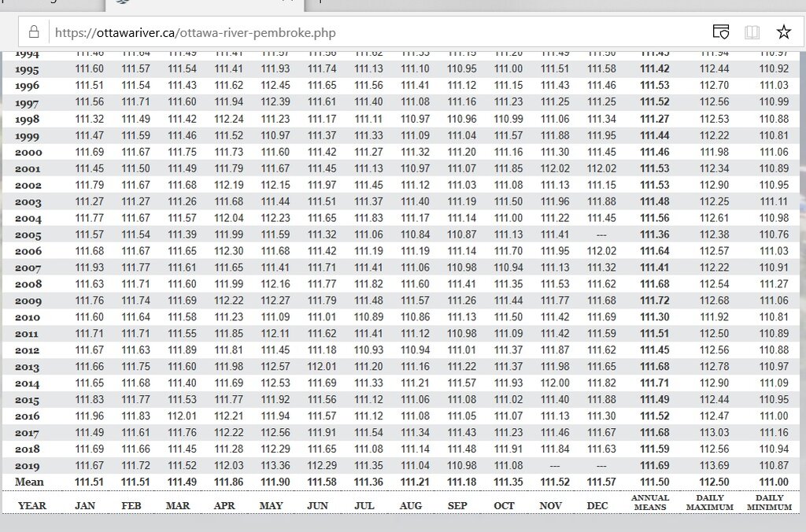Open reading view book icon

click(x=752, y=32)
